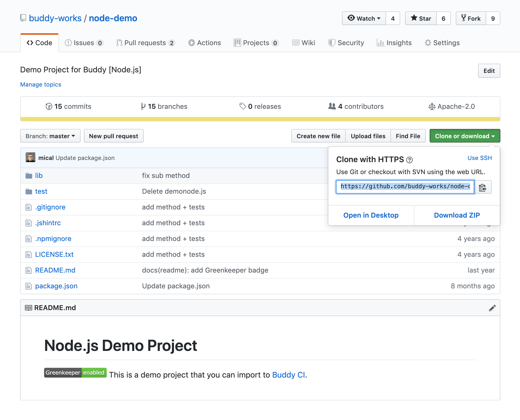The image size is (520, 420).
Task: Click Upload files button
Action: coord(368,136)
